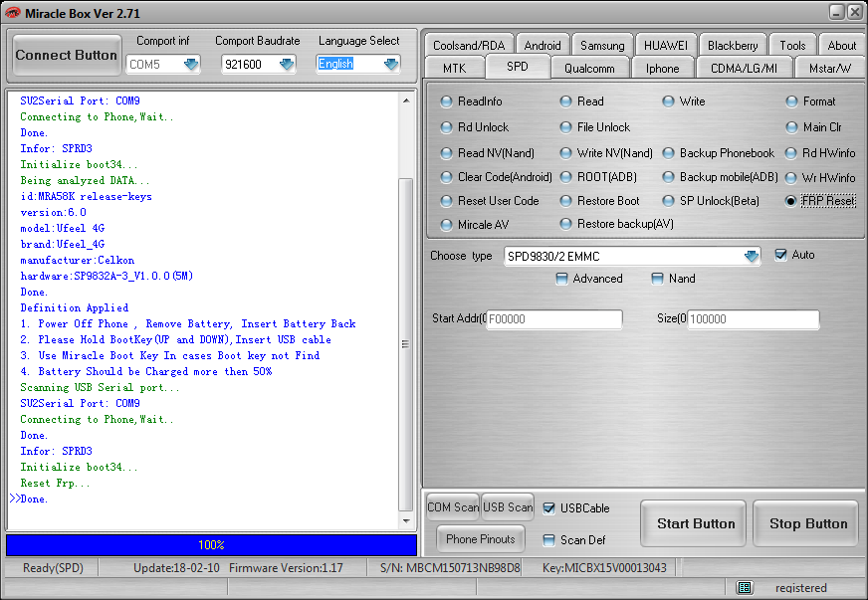The height and width of the screenshot is (600, 868).
Task: Open Phone Pinouts
Action: tap(481, 539)
